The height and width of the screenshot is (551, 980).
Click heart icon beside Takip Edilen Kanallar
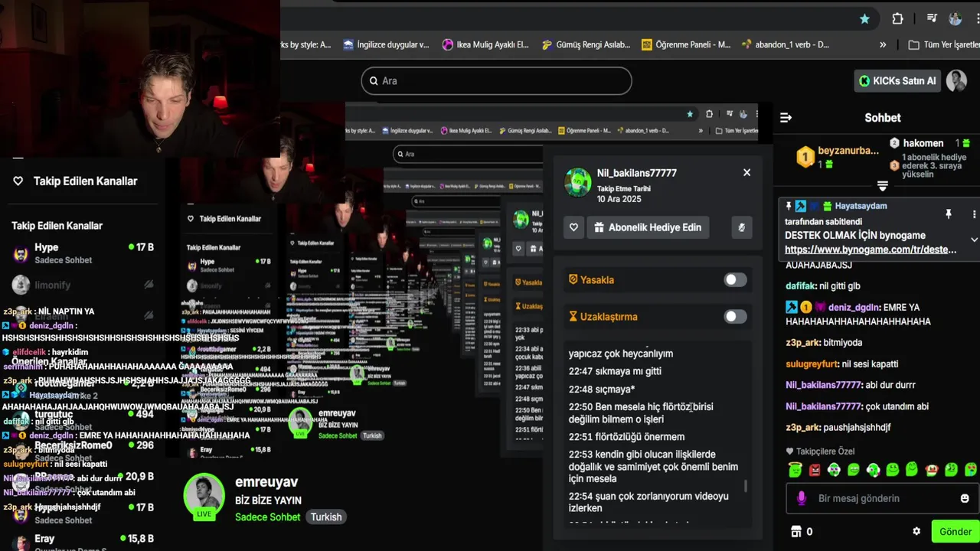pyautogui.click(x=18, y=181)
